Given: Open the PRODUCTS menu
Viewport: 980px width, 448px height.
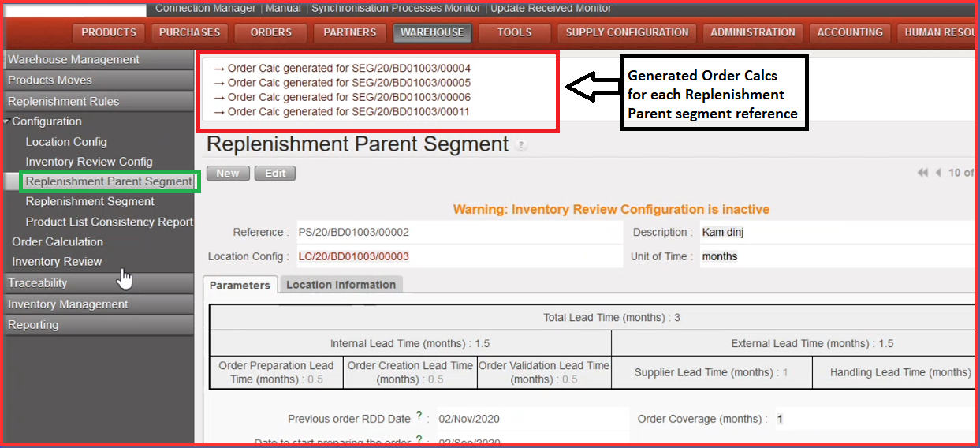Looking at the screenshot, I should coord(109,33).
